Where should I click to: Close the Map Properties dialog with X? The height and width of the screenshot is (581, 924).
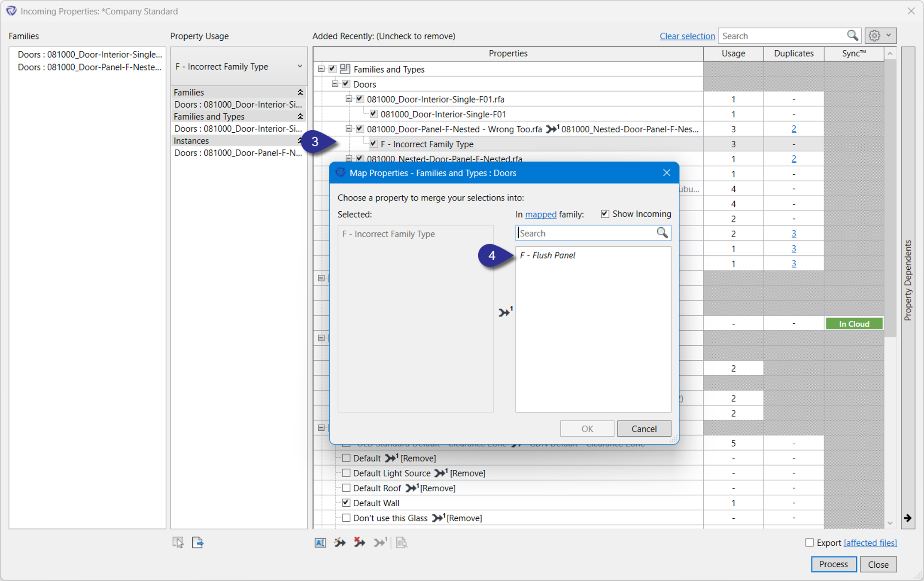coord(666,173)
